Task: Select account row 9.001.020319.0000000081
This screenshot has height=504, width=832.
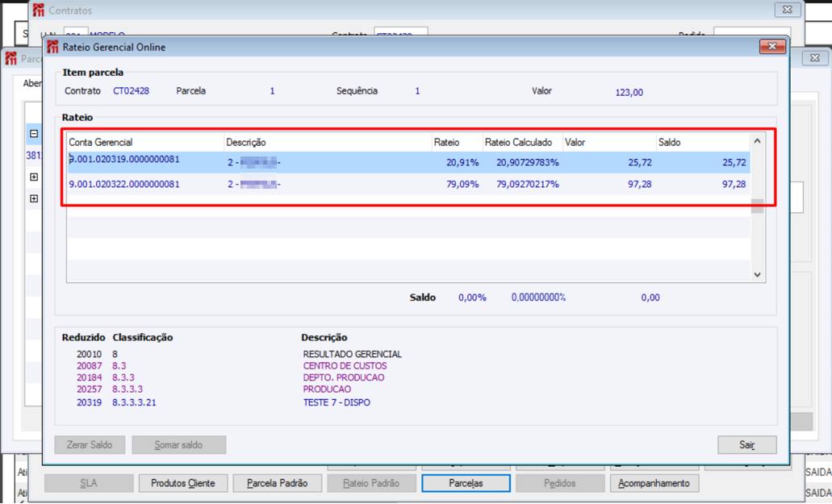Action: coord(124,160)
